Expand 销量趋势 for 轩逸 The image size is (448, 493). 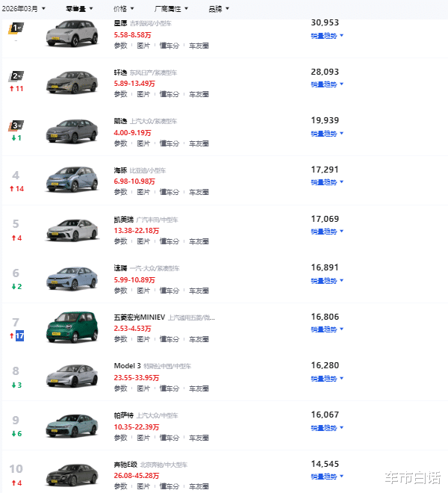coord(327,84)
